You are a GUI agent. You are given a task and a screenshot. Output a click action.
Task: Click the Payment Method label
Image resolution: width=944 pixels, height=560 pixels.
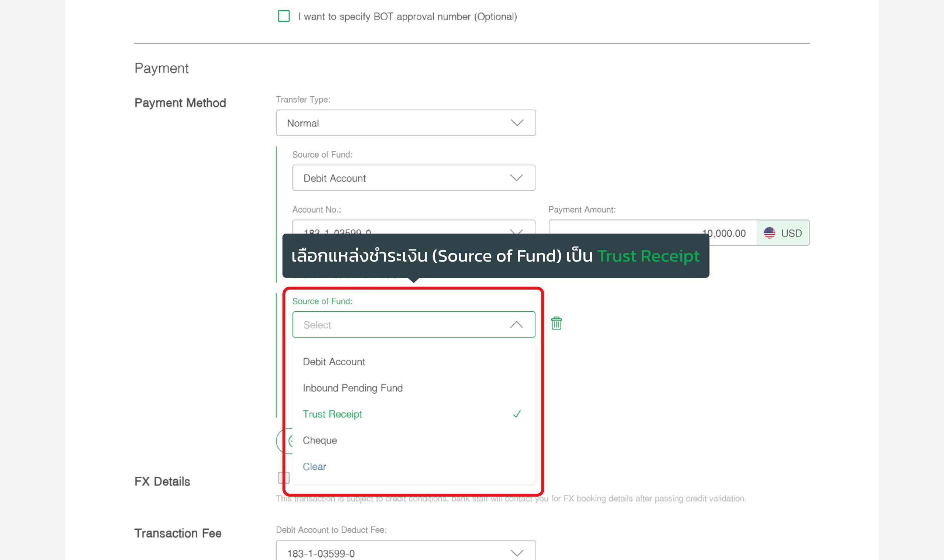click(180, 103)
